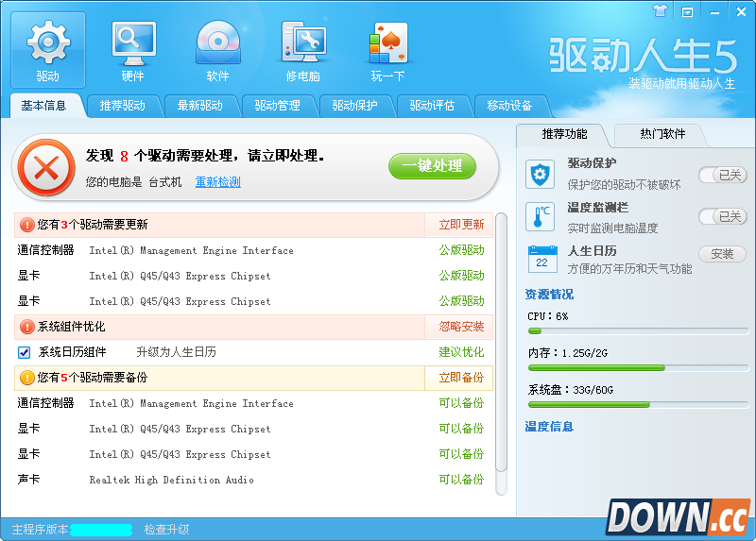
Task: Open the 硬件 hardware detection icon
Action: 133,42
